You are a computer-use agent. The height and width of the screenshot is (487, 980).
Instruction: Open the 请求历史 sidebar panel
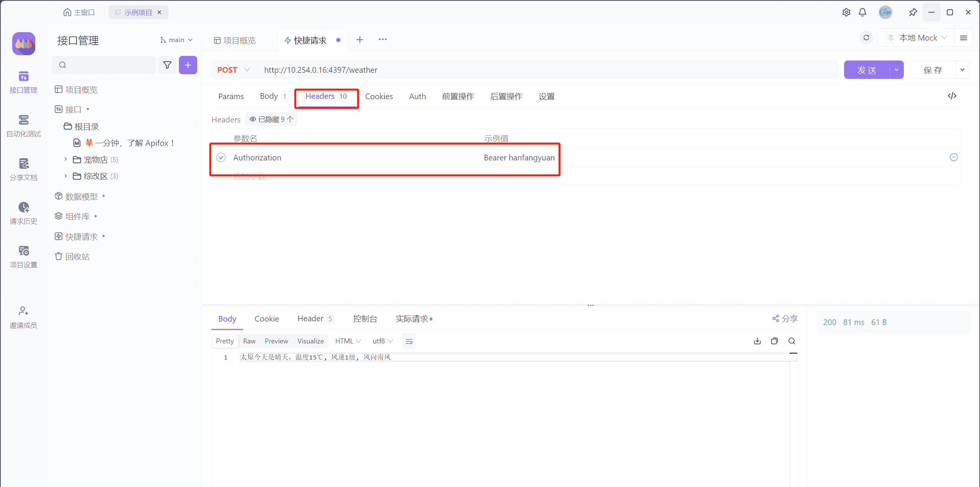[x=23, y=212]
